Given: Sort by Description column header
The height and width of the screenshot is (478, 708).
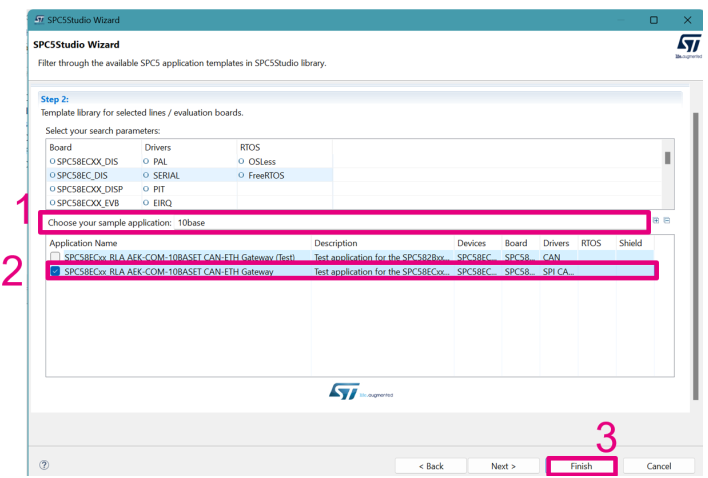Looking at the screenshot, I should pyautogui.click(x=335, y=243).
